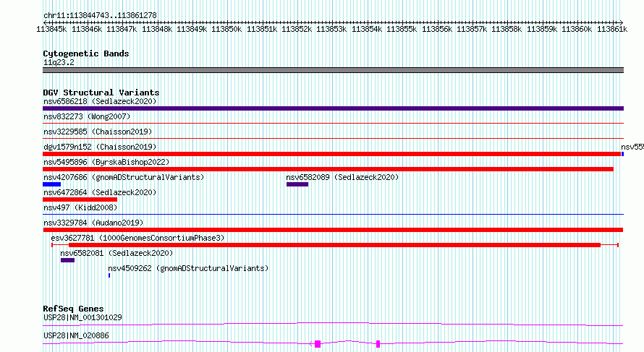Select the red nsv6472864 variant bar
644x352 pixels.
(x=80, y=199)
